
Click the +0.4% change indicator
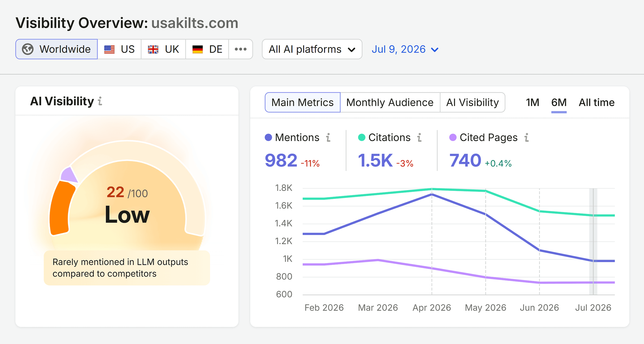point(498,163)
